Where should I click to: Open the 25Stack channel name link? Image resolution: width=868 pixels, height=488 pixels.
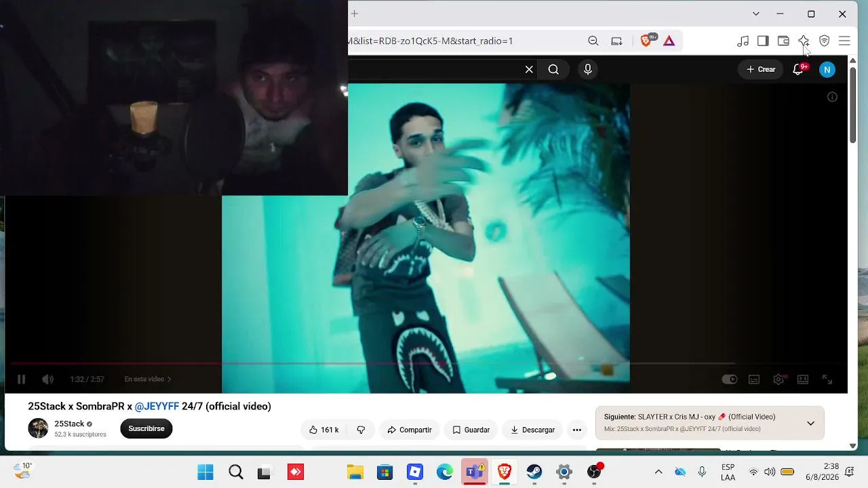[x=69, y=424]
